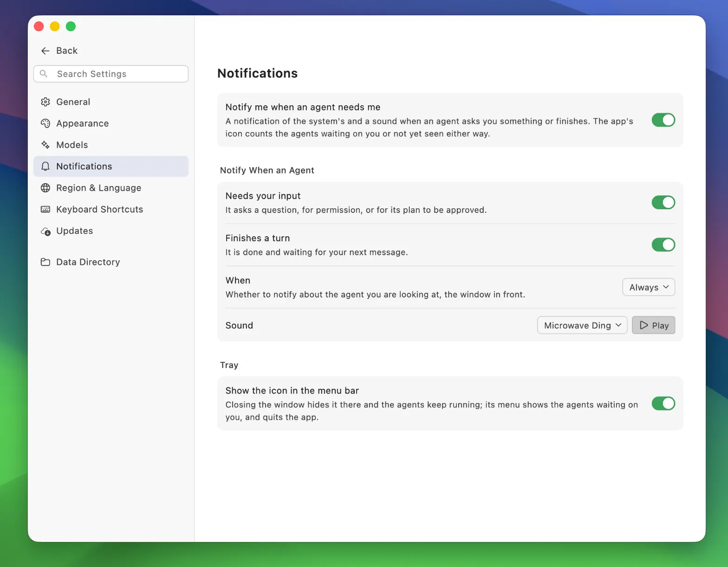Select Models in the sidebar
Viewport: 728px width, 567px height.
[111, 145]
